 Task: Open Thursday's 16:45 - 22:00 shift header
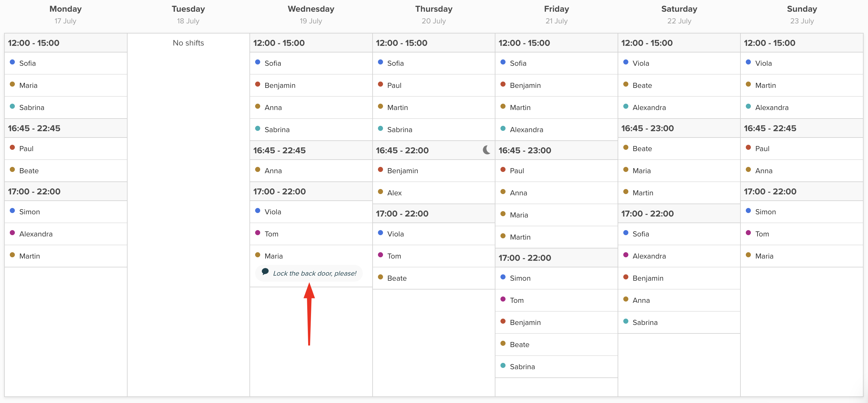click(x=402, y=150)
